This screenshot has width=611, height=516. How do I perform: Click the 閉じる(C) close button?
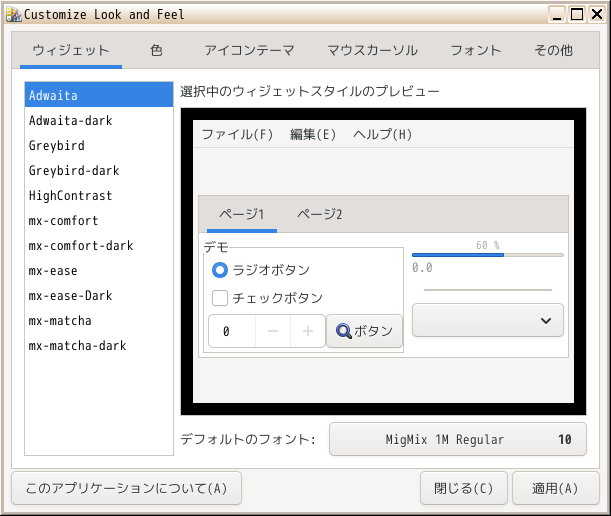click(x=464, y=488)
